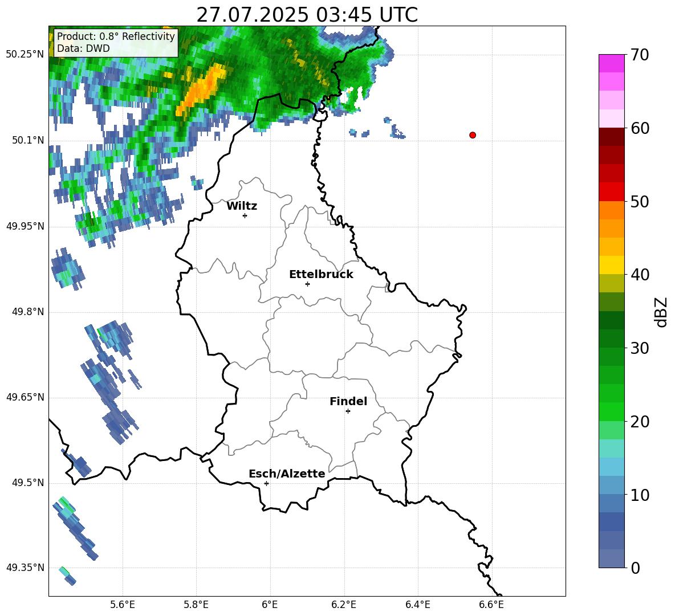Screen dimensions: 675x616
Task: Click the 50.1°N latitude label
Action: coord(28,140)
